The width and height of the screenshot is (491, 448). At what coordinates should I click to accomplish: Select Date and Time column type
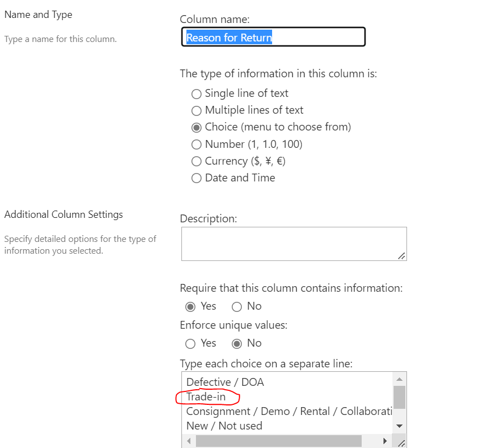coord(197,178)
